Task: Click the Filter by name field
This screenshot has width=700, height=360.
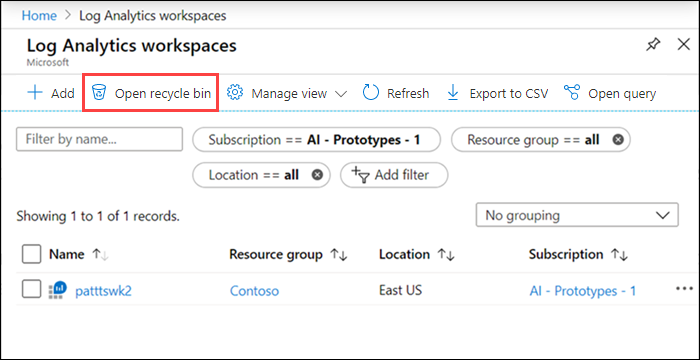Action: [99, 139]
